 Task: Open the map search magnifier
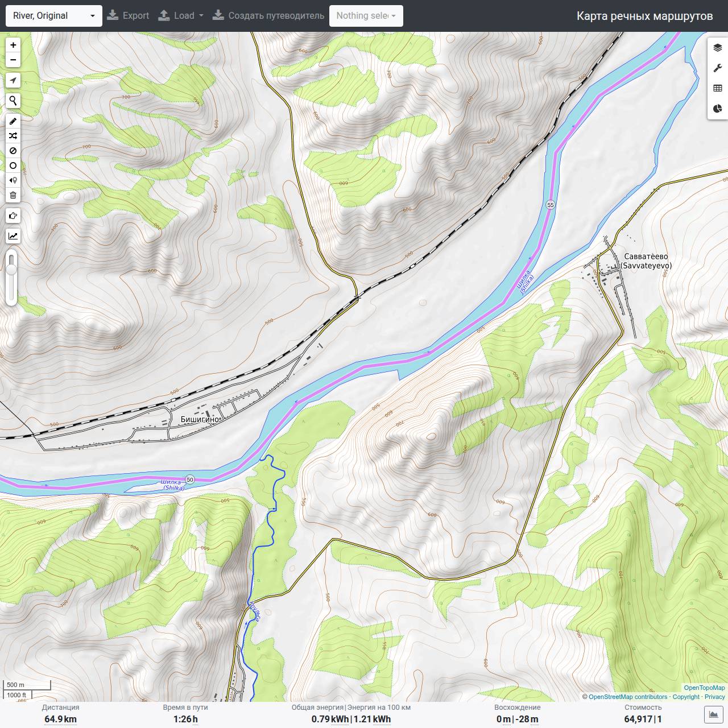pyautogui.click(x=13, y=101)
